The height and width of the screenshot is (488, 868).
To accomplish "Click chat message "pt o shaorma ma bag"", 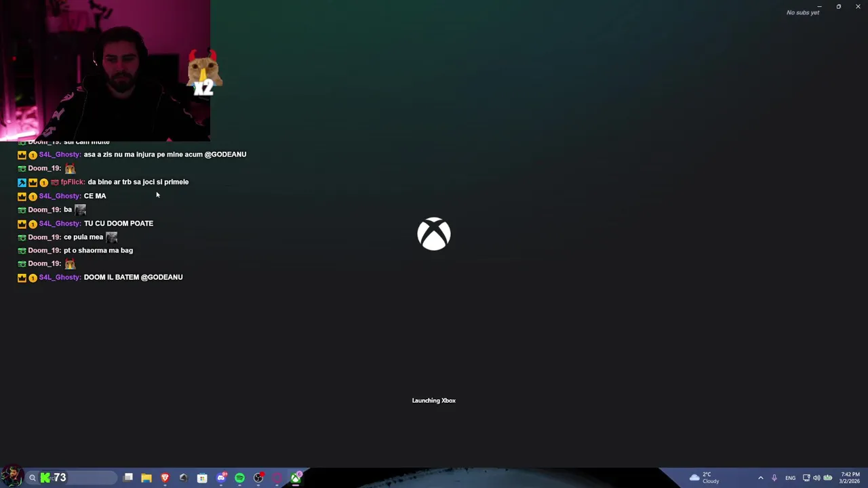I will (98, 250).
